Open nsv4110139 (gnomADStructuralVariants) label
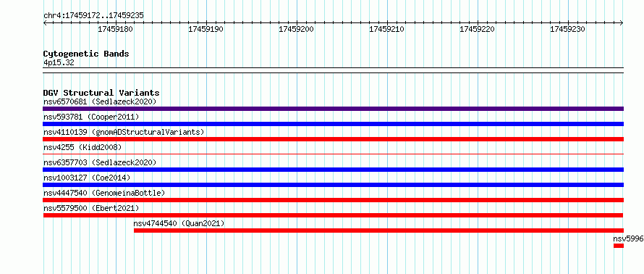 pyautogui.click(x=124, y=132)
